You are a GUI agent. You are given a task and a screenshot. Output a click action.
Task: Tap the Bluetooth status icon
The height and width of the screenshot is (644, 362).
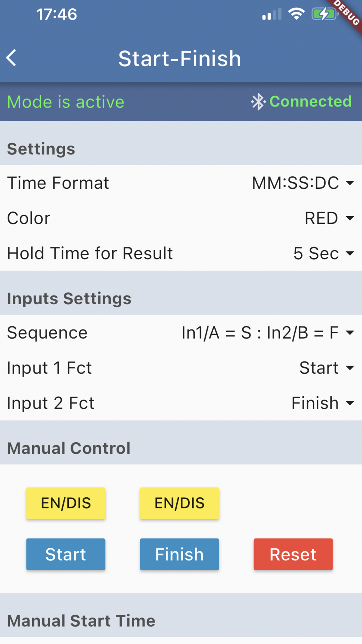(x=258, y=102)
